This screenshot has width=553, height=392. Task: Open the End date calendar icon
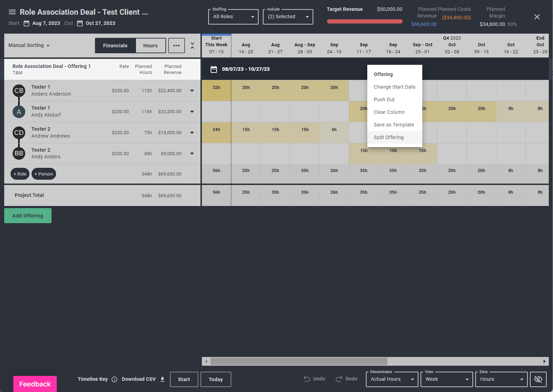click(80, 23)
